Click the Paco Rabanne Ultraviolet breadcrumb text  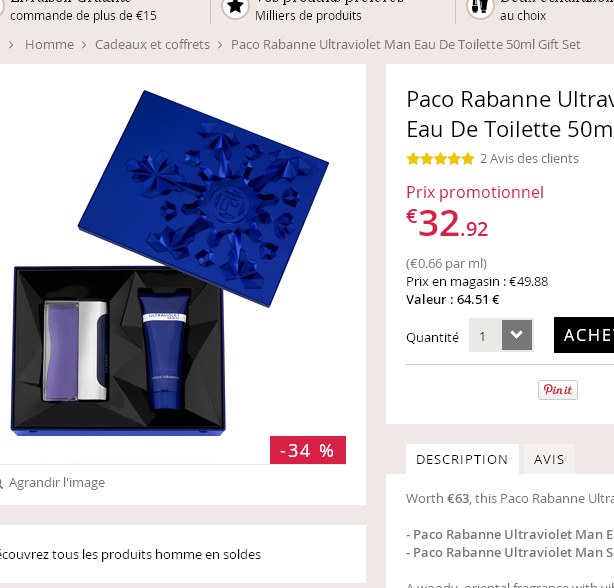[x=406, y=45]
